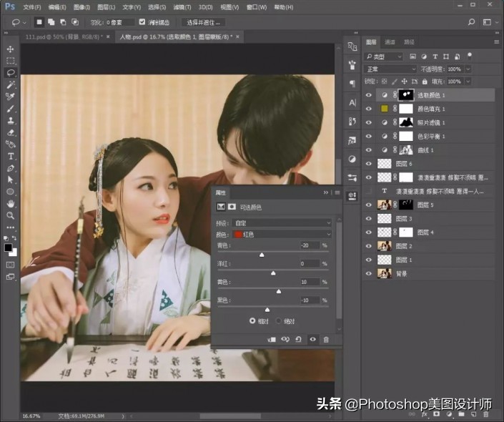Open the 滤镜(T) menu
Screen dimensions: 504x422
pos(182,7)
